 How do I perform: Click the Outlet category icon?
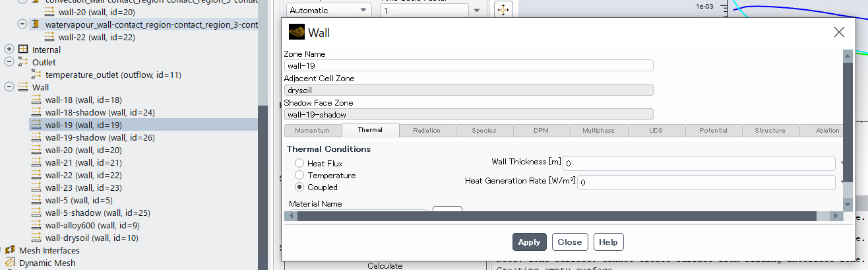(23, 62)
